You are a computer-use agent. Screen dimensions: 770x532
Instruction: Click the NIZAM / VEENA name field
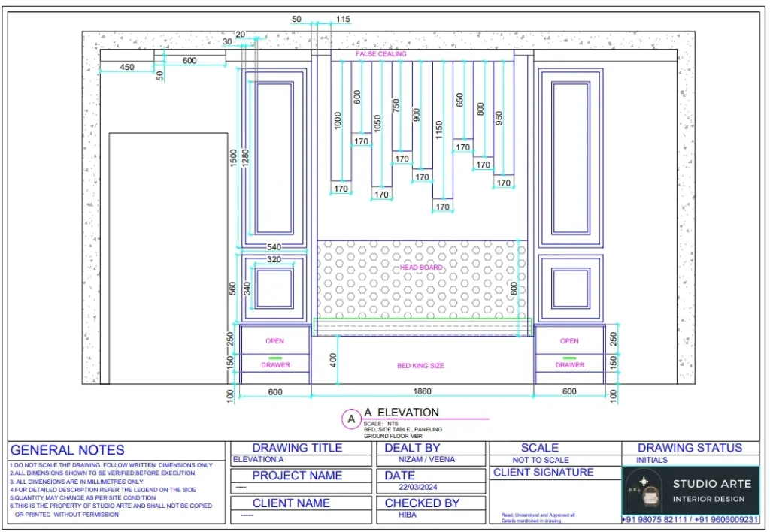(426, 459)
